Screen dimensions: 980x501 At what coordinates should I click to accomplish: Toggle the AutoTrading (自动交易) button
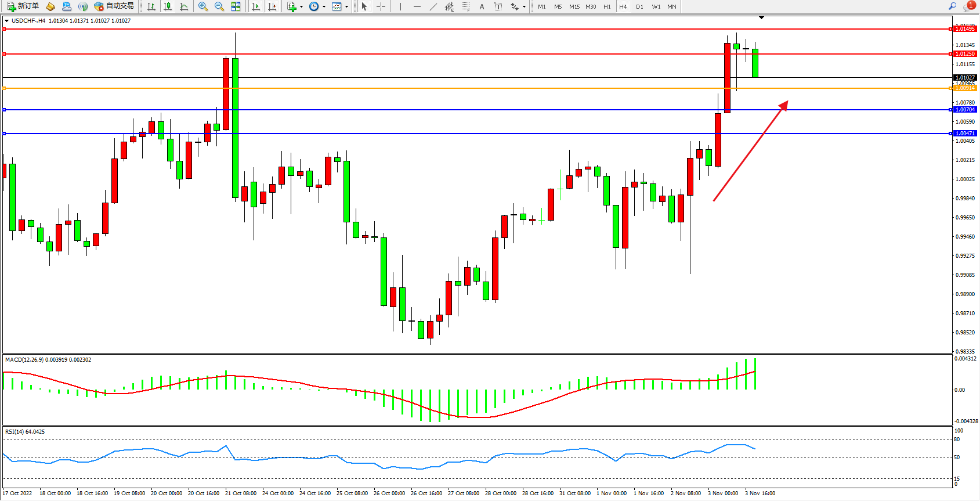pos(114,6)
